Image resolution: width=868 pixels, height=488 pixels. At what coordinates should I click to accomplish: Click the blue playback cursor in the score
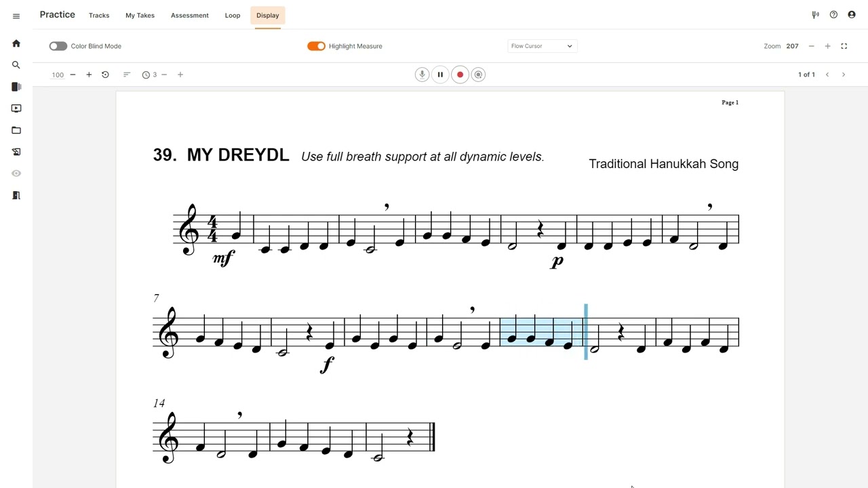[x=586, y=332]
